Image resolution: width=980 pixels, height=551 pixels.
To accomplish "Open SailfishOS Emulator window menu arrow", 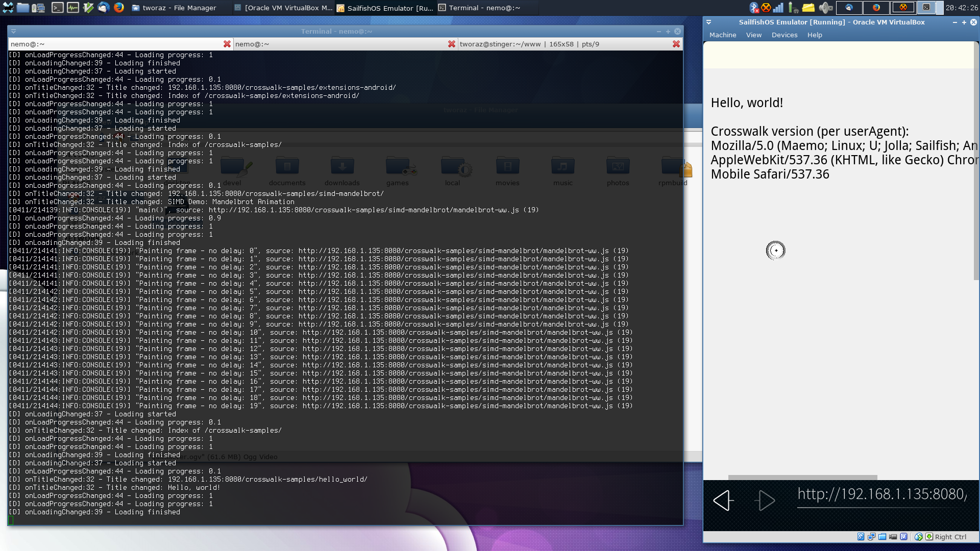I will (x=709, y=22).
